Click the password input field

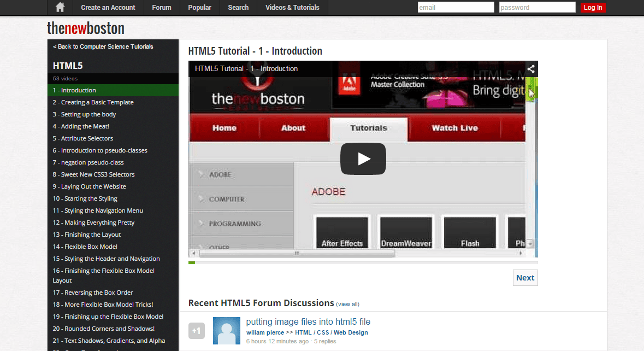point(537,8)
